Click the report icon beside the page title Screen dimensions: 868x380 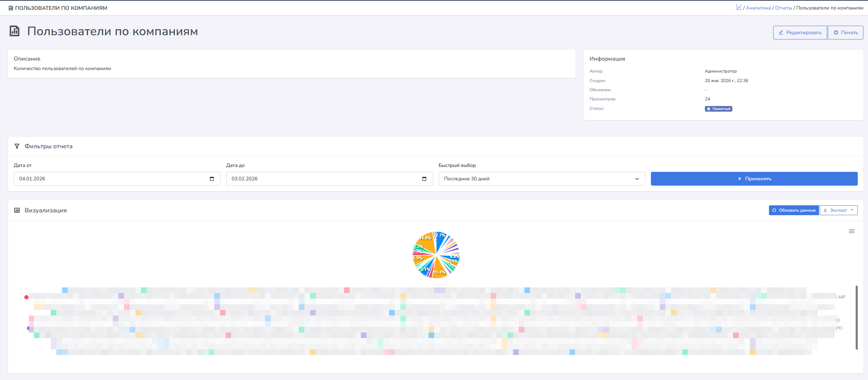tap(14, 31)
